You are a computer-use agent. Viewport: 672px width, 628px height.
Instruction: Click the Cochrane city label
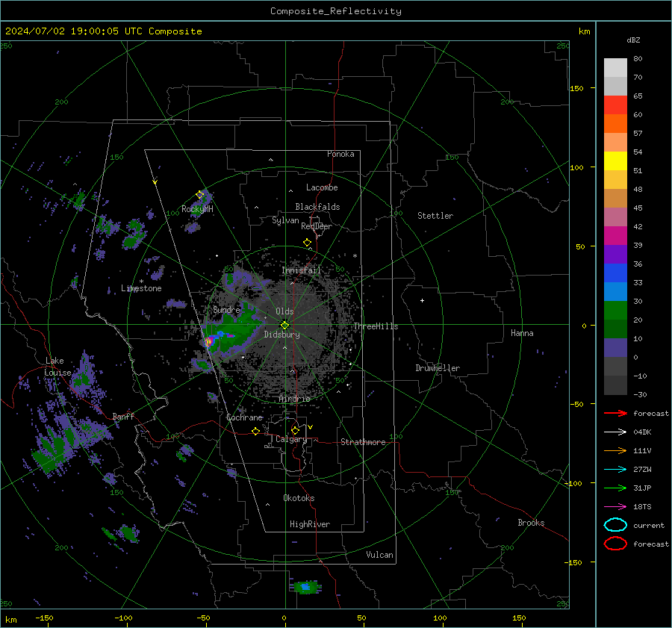coord(244,417)
